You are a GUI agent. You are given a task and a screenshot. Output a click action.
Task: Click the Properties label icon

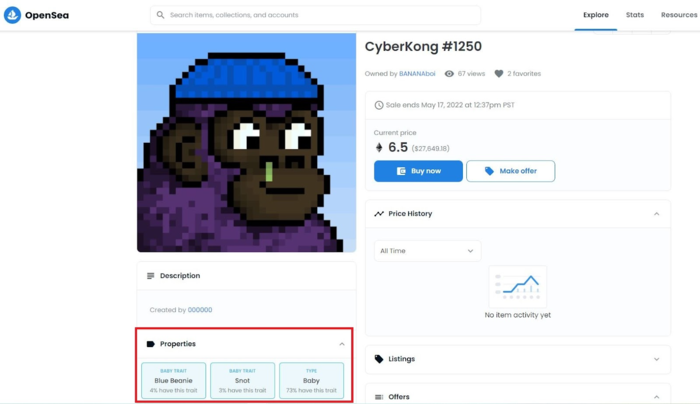pos(150,344)
